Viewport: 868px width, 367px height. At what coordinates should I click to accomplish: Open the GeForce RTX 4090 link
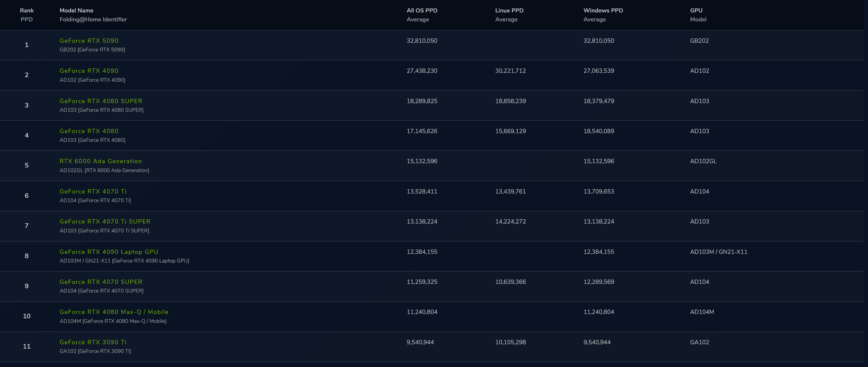89,71
